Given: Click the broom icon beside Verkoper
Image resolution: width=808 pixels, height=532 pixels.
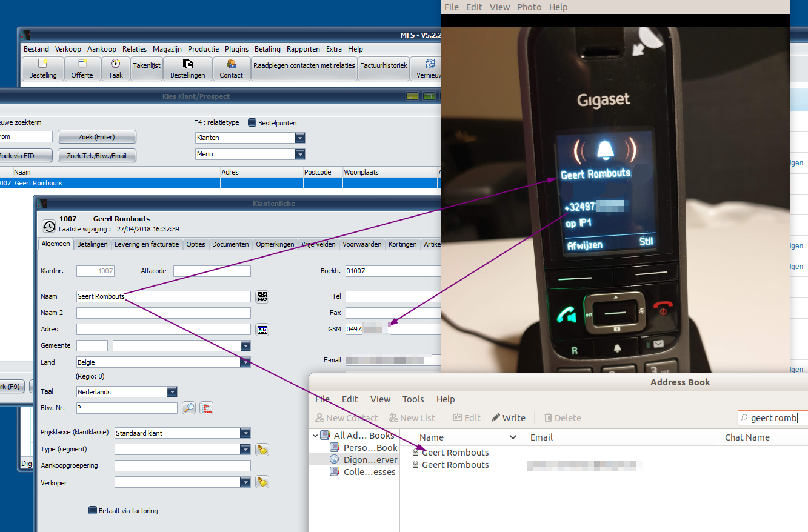Looking at the screenshot, I should pos(262,482).
